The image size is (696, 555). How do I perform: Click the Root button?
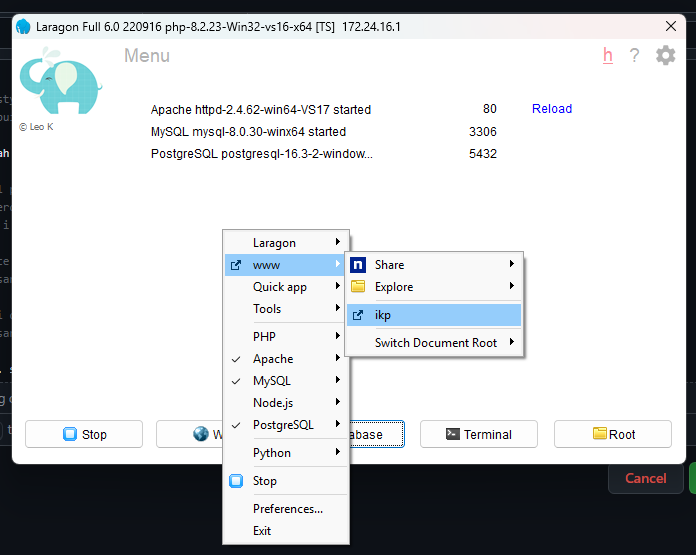(x=613, y=434)
